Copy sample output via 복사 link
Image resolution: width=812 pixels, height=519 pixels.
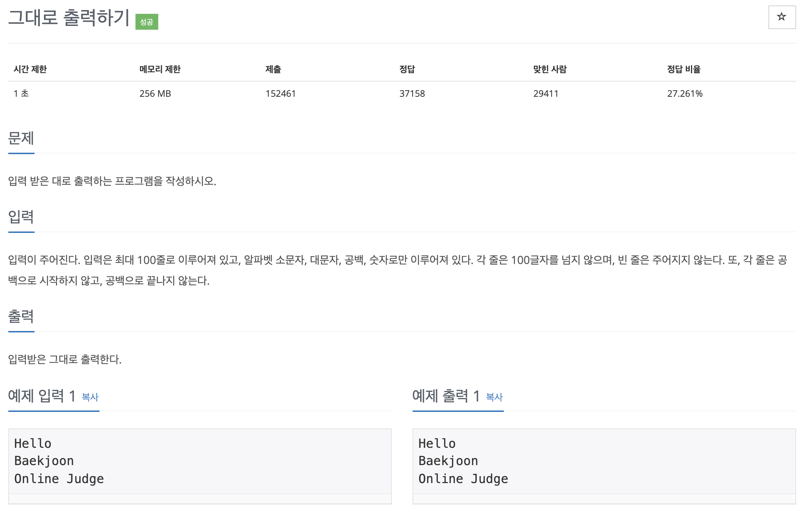coord(494,397)
